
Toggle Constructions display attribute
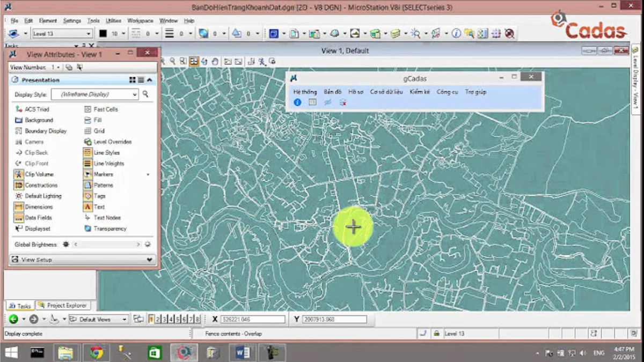click(x=19, y=185)
